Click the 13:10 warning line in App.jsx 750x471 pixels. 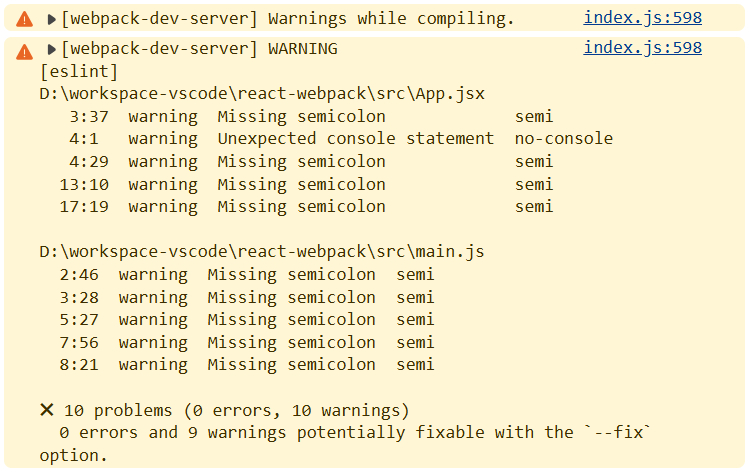coord(306,185)
